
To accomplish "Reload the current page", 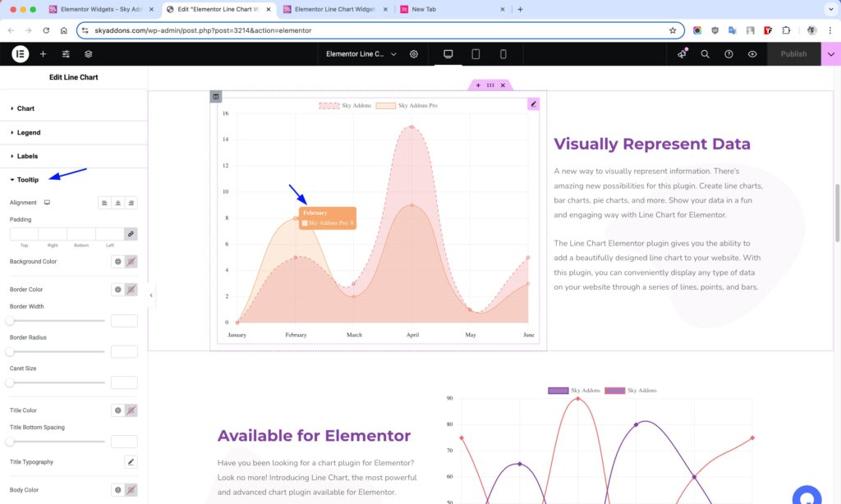I will pos(46,30).
